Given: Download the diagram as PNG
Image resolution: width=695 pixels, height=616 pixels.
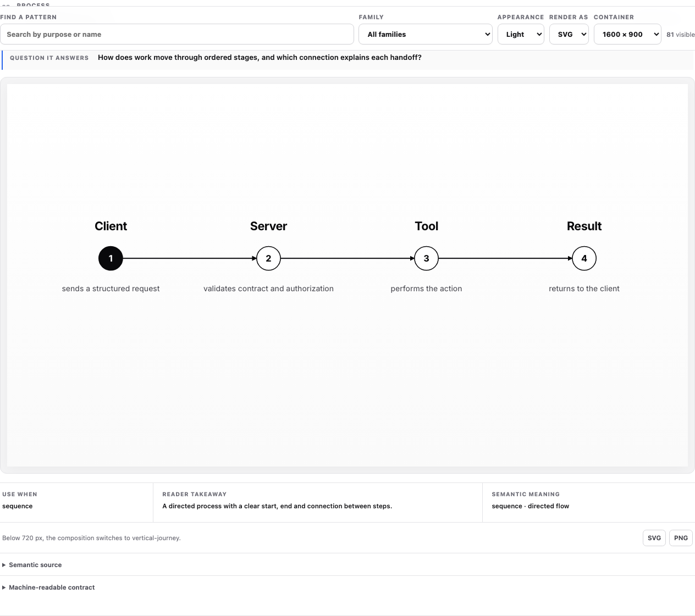Looking at the screenshot, I should [681, 538].
